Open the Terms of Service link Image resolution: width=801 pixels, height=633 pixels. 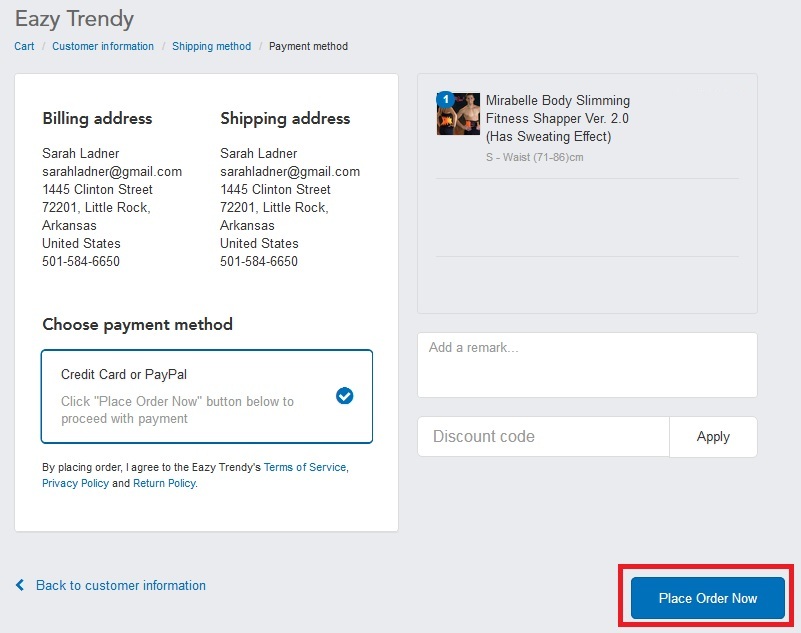[x=305, y=467]
